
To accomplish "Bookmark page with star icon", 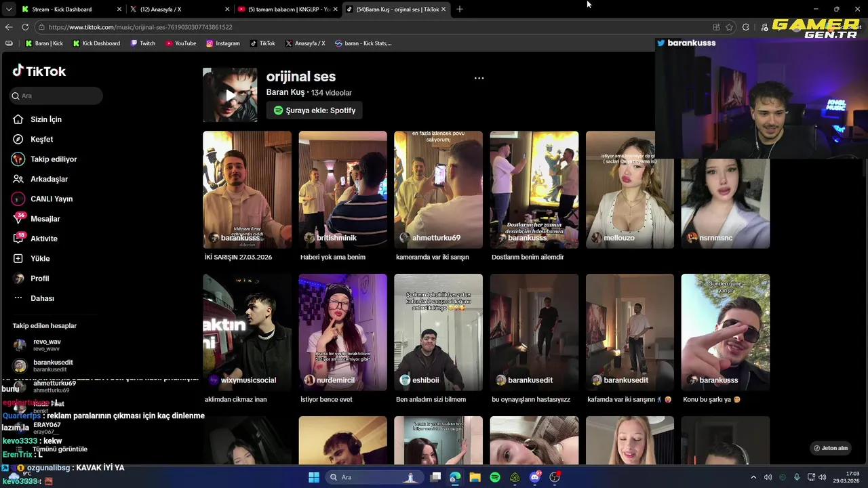I will (730, 27).
